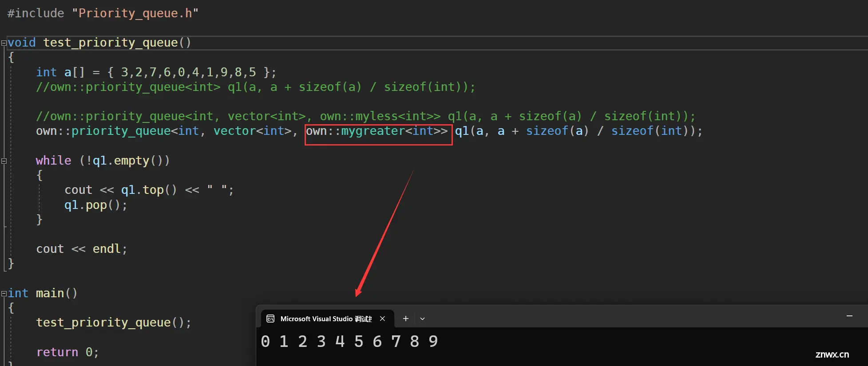Viewport: 868px width, 366px height.
Task: Open new console tab with plus button
Action: coord(405,319)
